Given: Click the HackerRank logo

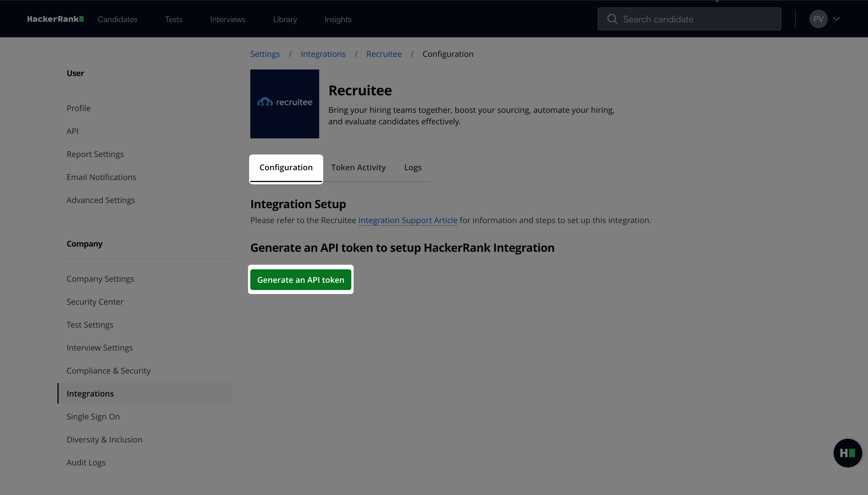Looking at the screenshot, I should point(55,19).
